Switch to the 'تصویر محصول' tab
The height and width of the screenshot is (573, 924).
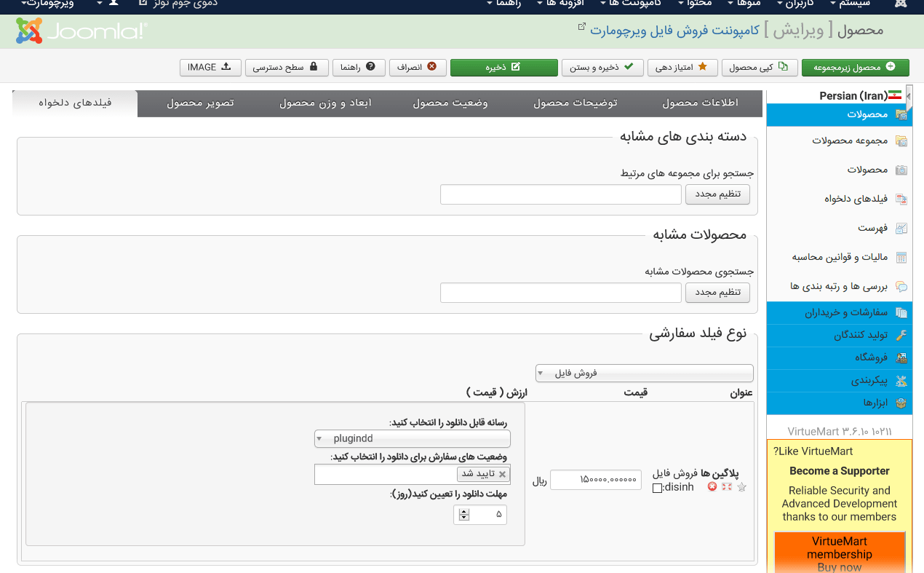[200, 103]
